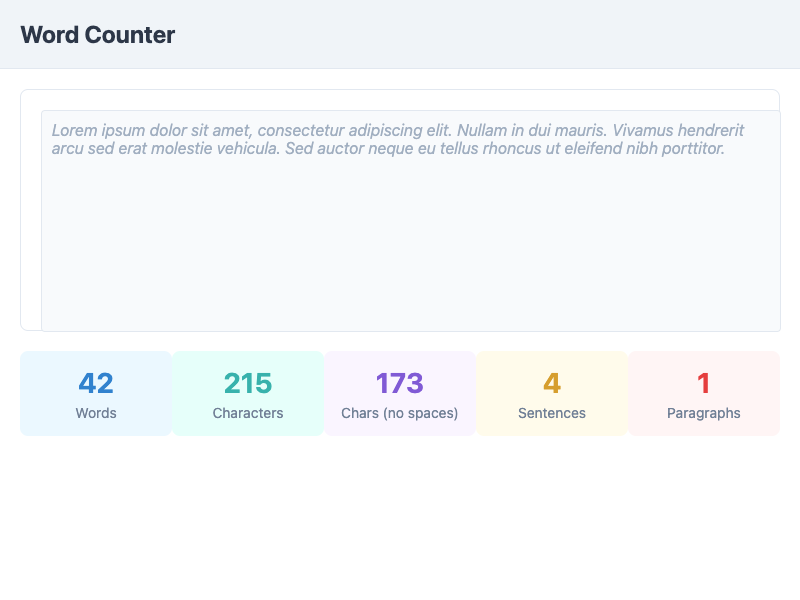This screenshot has width=800, height=600.
Task: Click the Words label text
Action: click(96, 413)
